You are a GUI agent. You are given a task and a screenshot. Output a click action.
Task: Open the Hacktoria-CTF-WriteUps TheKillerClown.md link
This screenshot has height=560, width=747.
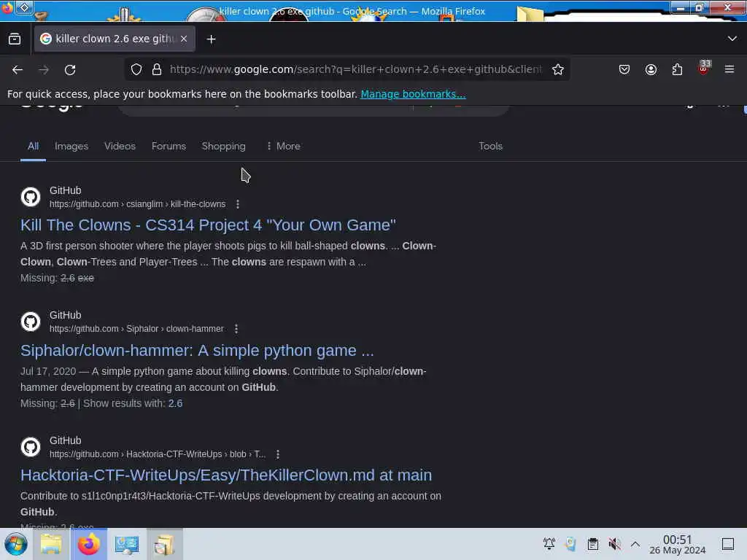[226, 475]
